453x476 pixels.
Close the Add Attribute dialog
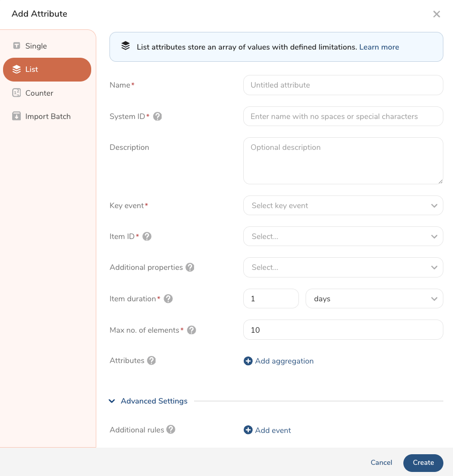click(436, 14)
